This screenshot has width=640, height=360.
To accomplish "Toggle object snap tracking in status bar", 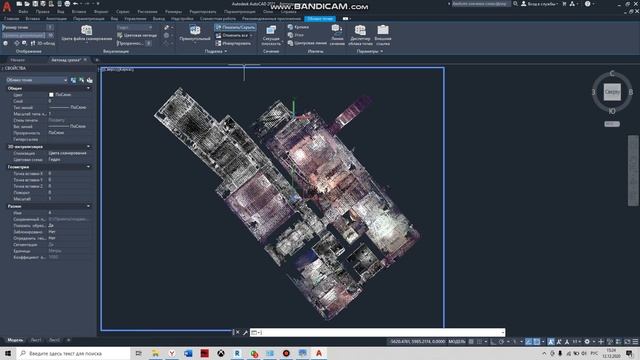I will [529, 342].
